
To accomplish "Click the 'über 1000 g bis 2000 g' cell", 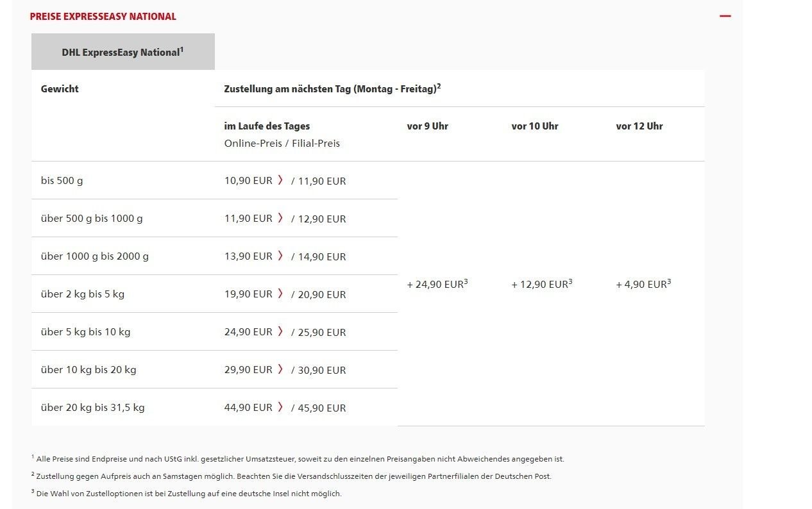I will [x=123, y=256].
